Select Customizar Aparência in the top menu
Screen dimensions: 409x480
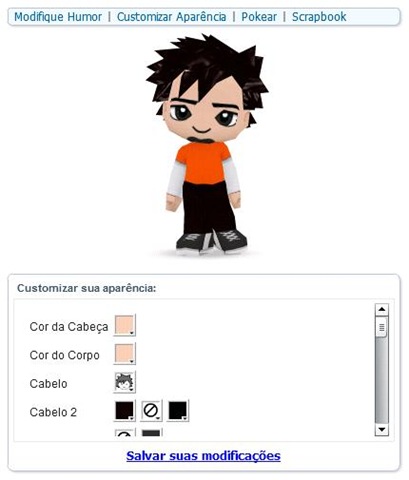click(171, 17)
